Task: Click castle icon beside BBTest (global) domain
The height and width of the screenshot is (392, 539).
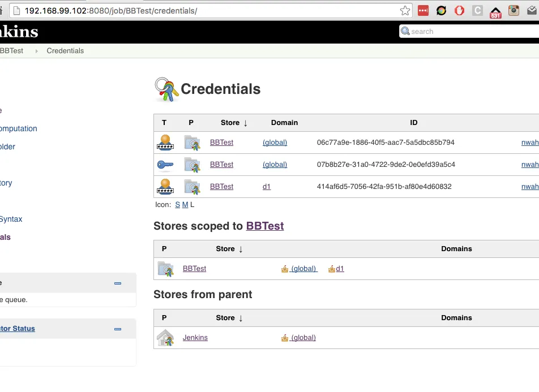Action: tap(285, 269)
